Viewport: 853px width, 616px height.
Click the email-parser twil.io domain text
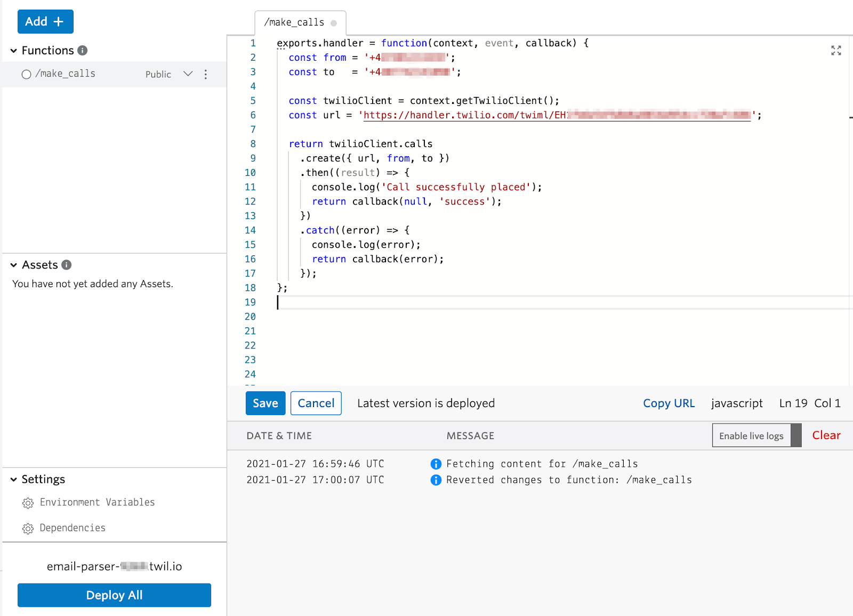tap(115, 566)
